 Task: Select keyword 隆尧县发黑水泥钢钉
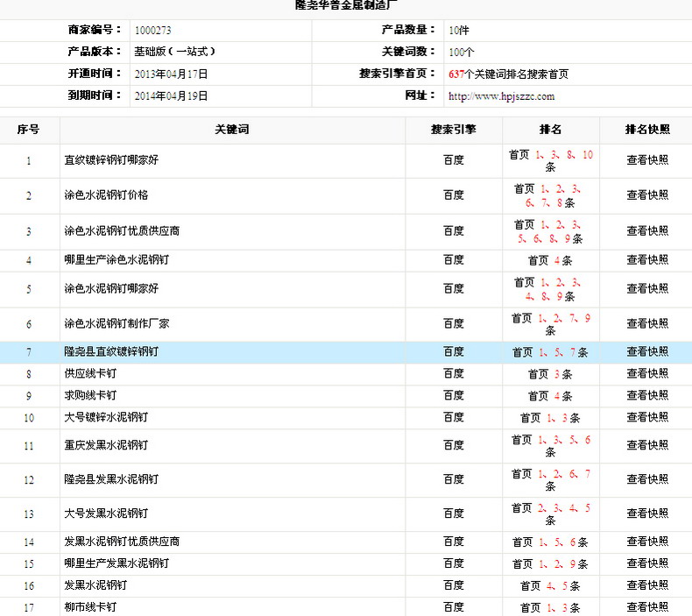[x=111, y=479]
